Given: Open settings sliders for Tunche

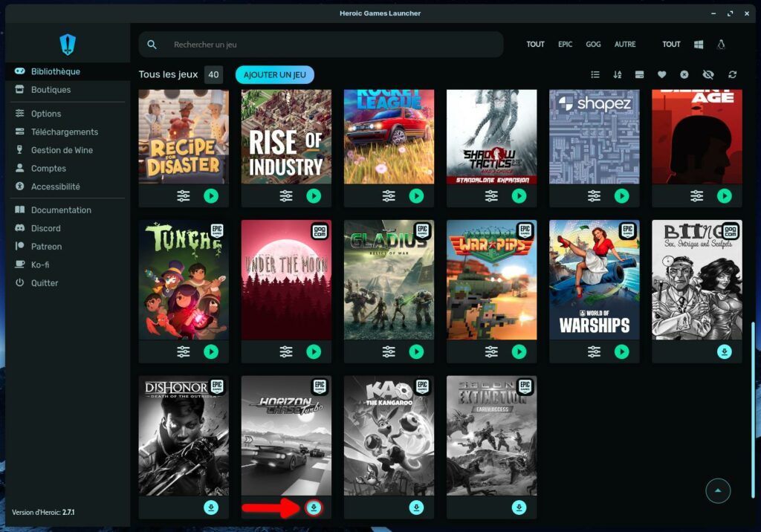Looking at the screenshot, I should 184,351.
